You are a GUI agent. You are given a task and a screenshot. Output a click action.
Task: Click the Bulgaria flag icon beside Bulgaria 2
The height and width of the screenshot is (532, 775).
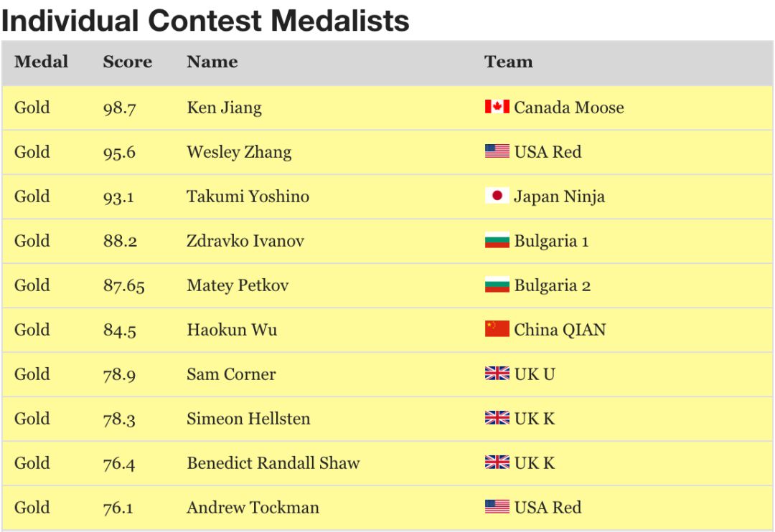497,285
